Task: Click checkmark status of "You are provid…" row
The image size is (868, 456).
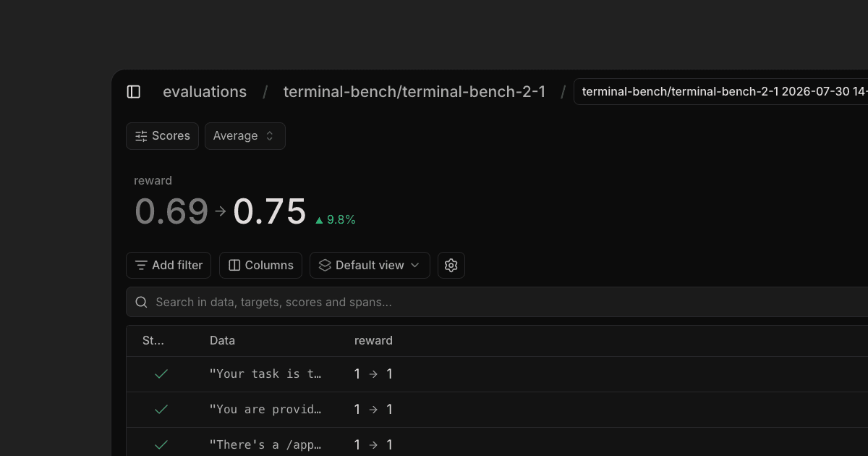Action: coord(161,410)
